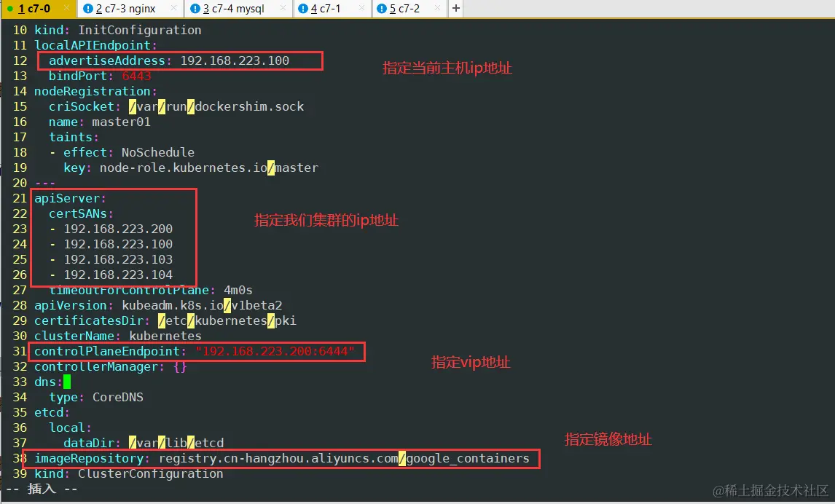Viewport: 835px width, 504px height.
Task: Click certSANs entry 192.168.223.200
Action: pyautogui.click(x=118, y=229)
